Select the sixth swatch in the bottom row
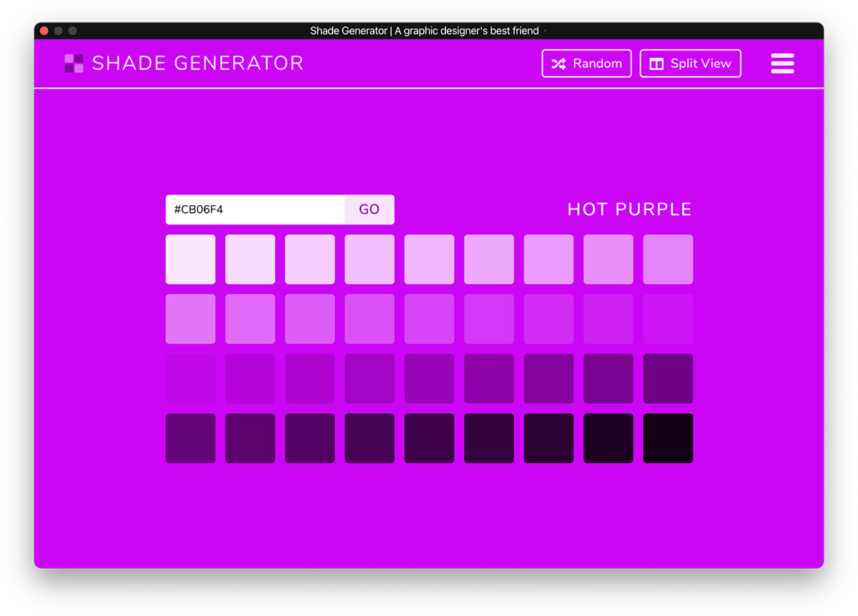The image size is (858, 616). click(489, 438)
